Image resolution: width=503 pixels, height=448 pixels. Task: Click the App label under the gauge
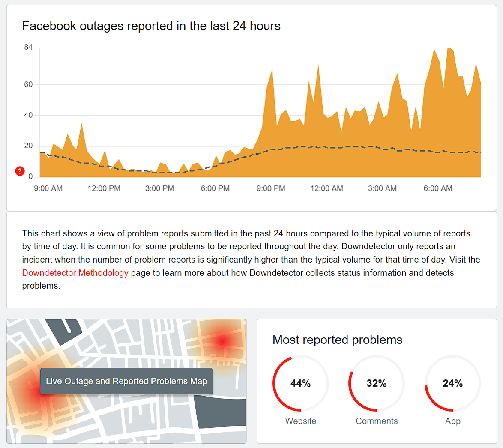[452, 421]
